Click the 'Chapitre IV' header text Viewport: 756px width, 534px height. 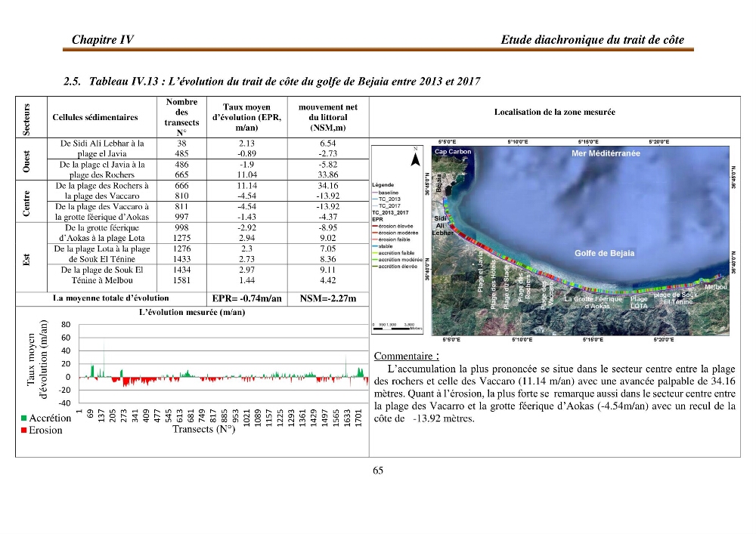[103, 39]
